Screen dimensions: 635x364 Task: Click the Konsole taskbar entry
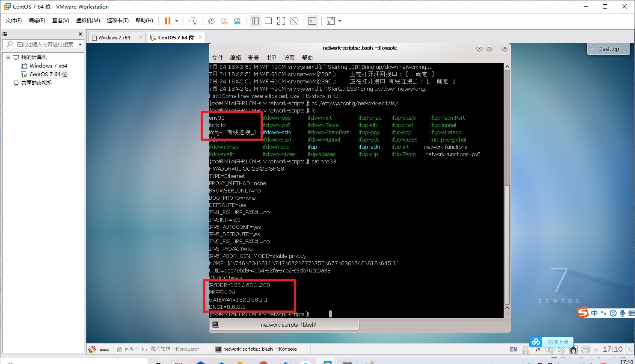tap(261, 349)
